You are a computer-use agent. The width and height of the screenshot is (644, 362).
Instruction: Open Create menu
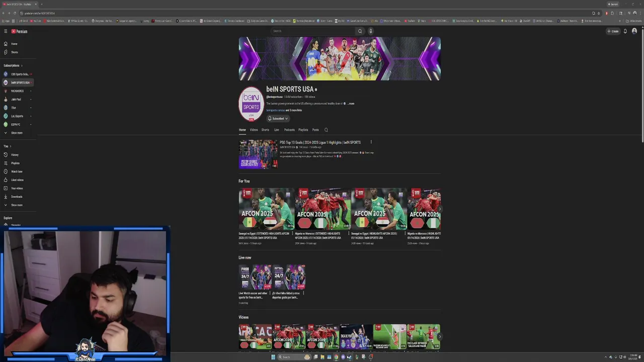pyautogui.click(x=613, y=31)
